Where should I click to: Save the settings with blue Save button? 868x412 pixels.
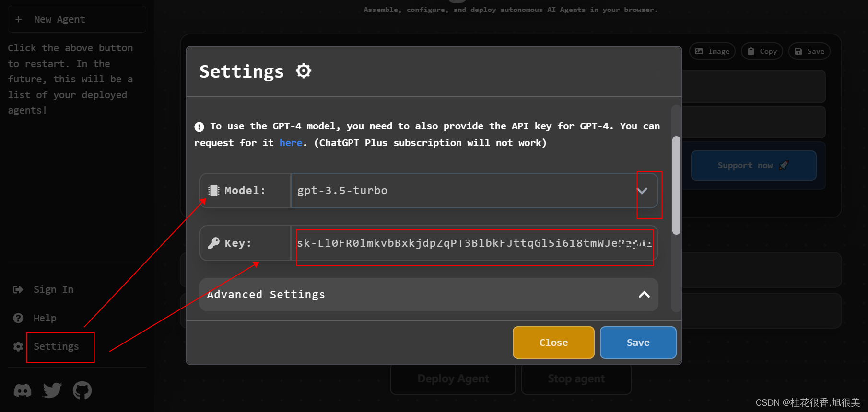638,343
